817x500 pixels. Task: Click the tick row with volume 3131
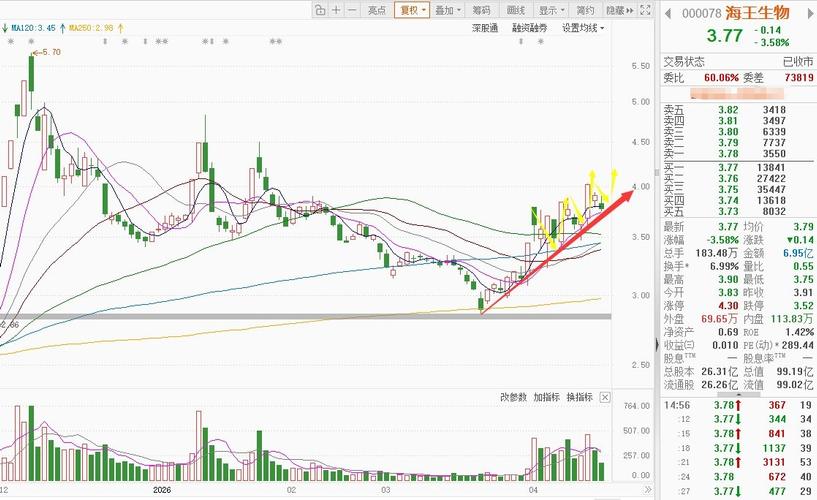click(x=737, y=462)
